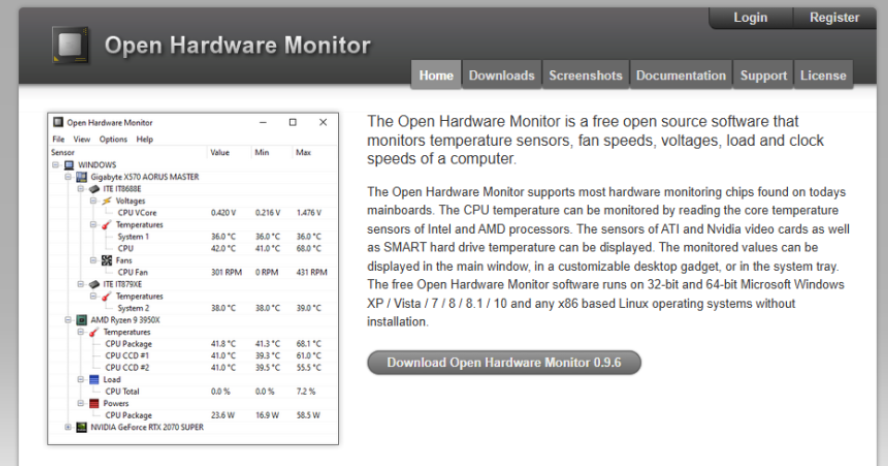Open the File menu
This screenshot has width=888, height=466.
tap(58, 139)
